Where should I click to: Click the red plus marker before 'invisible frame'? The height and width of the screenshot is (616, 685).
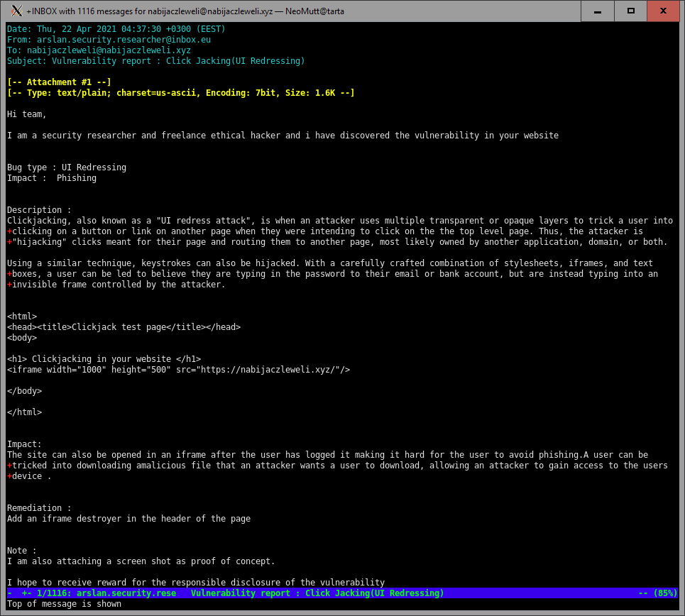coord(10,285)
